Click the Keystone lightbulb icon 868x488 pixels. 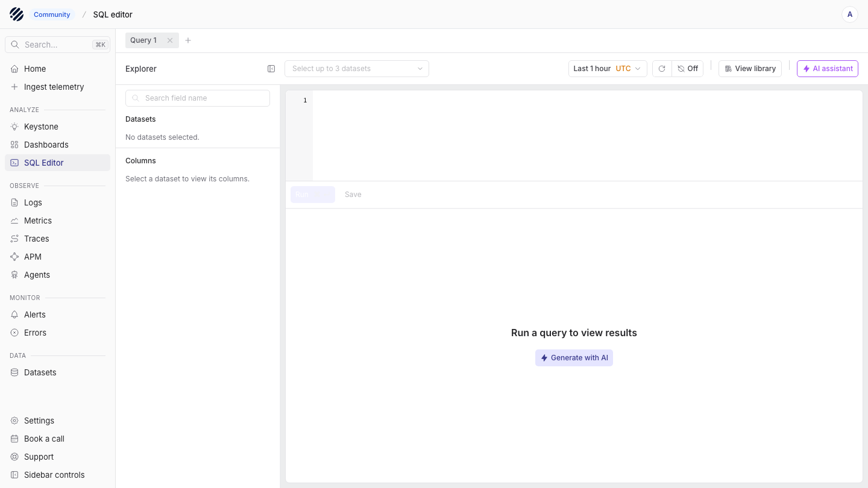coord(14,127)
